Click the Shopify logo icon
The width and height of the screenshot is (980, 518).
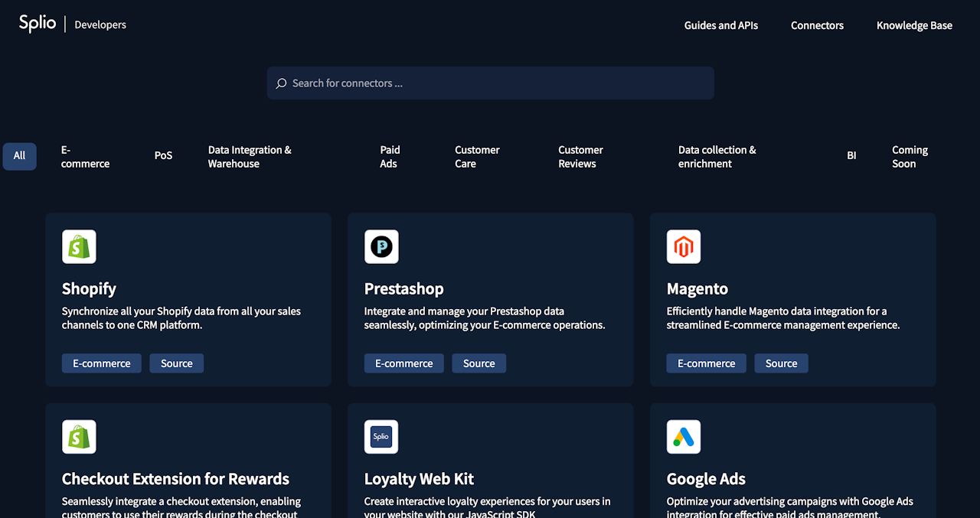[79, 246]
